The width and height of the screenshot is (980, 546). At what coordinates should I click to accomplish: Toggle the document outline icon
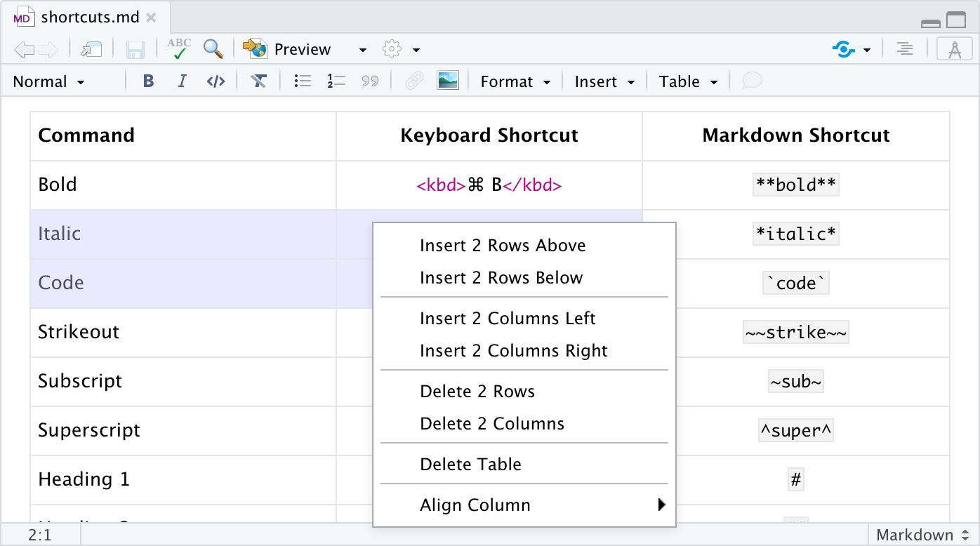906,49
